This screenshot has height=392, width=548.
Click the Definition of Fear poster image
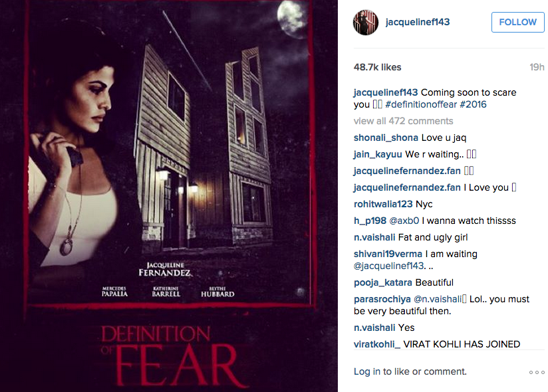point(169,196)
